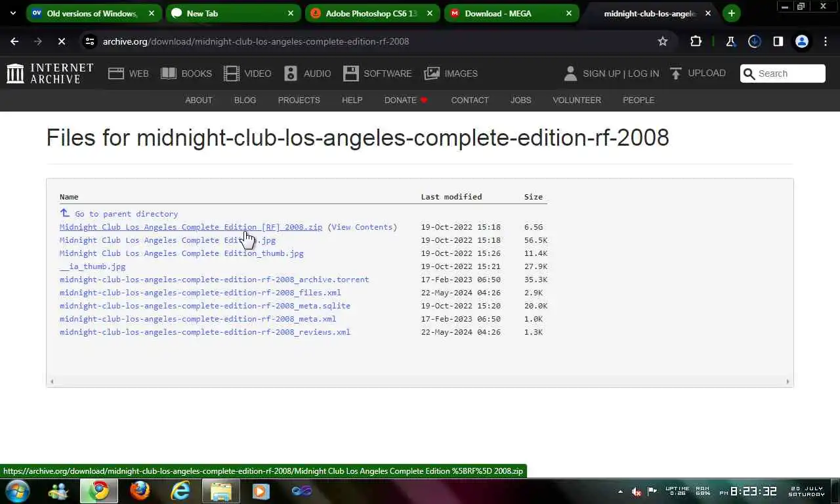Click LOG IN link

(643, 73)
